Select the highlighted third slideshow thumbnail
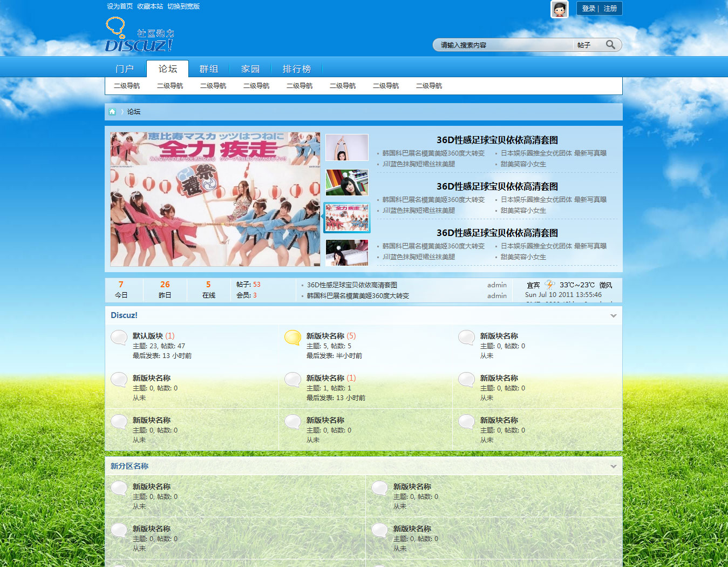This screenshot has width=728, height=567. tap(347, 218)
